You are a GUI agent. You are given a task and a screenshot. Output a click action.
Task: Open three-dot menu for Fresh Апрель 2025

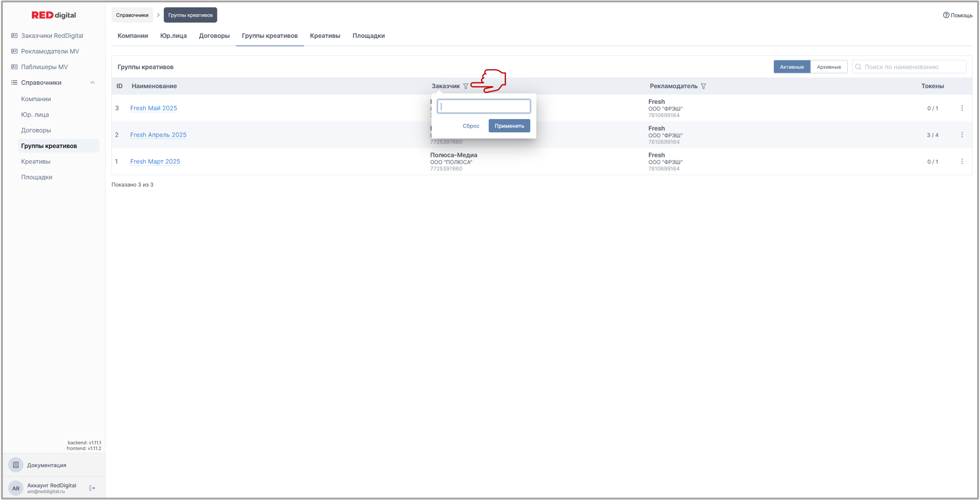click(x=962, y=135)
